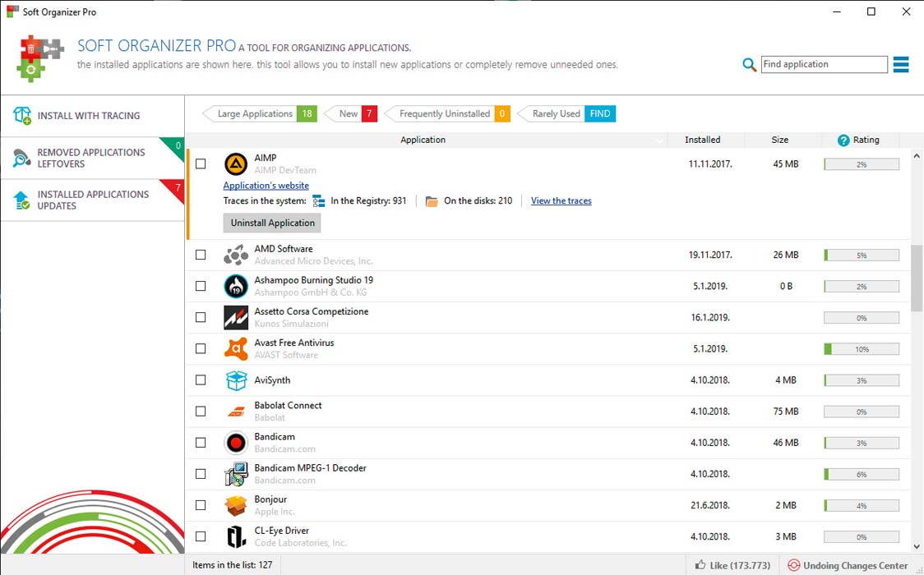Open Installed Applications Updates section
The width and height of the screenshot is (924, 575).
[x=93, y=200]
